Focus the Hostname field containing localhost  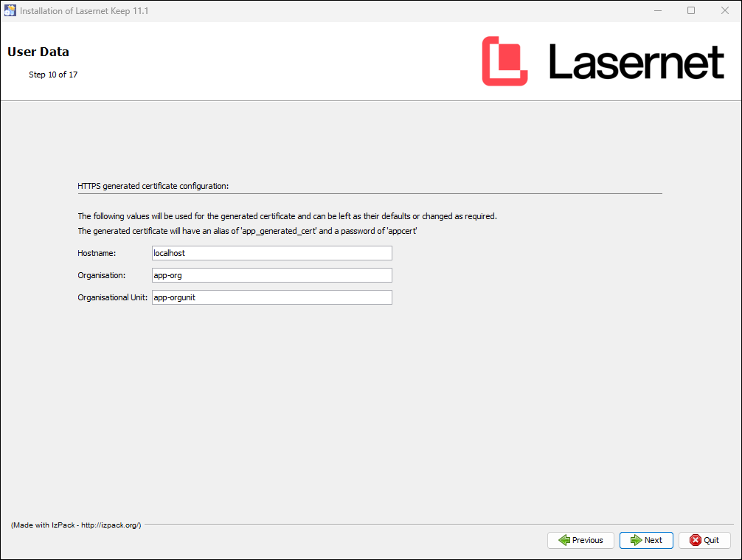tap(271, 253)
